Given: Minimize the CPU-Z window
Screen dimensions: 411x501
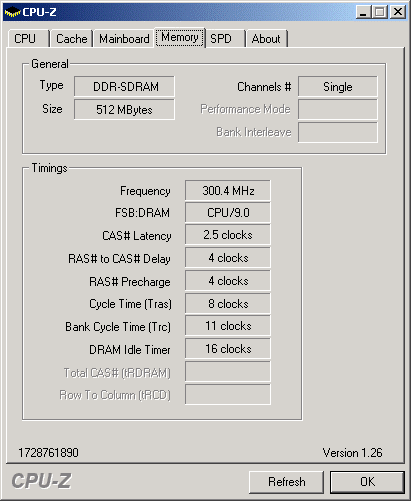Looking at the screenshot, I should tap(364, 12).
